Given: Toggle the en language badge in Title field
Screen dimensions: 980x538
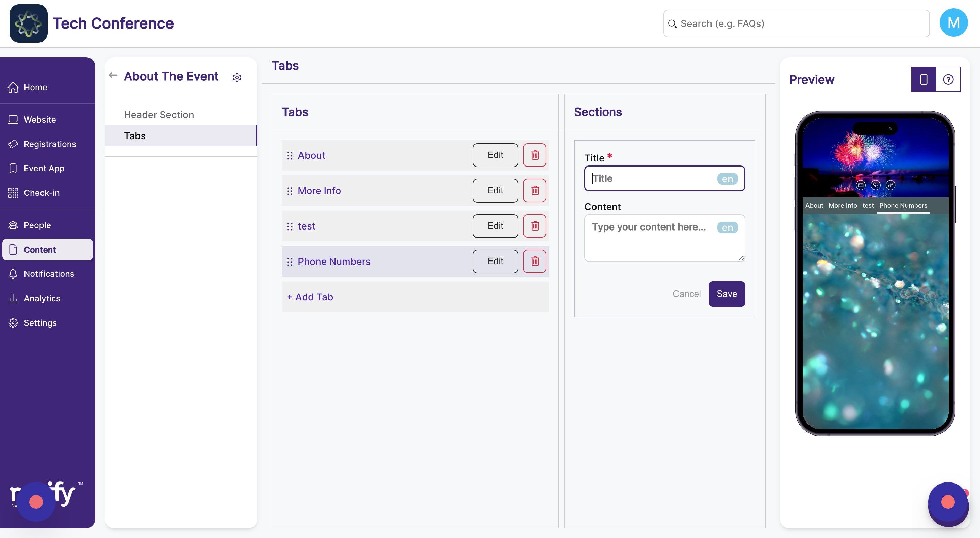Looking at the screenshot, I should tap(727, 178).
